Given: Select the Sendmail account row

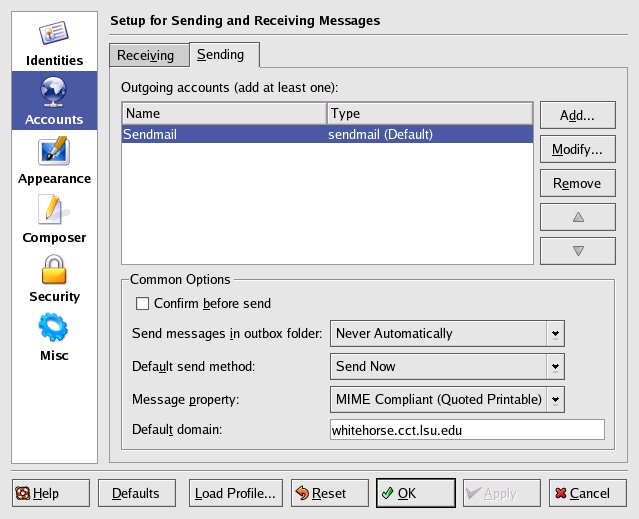Looking at the screenshot, I should point(327,133).
